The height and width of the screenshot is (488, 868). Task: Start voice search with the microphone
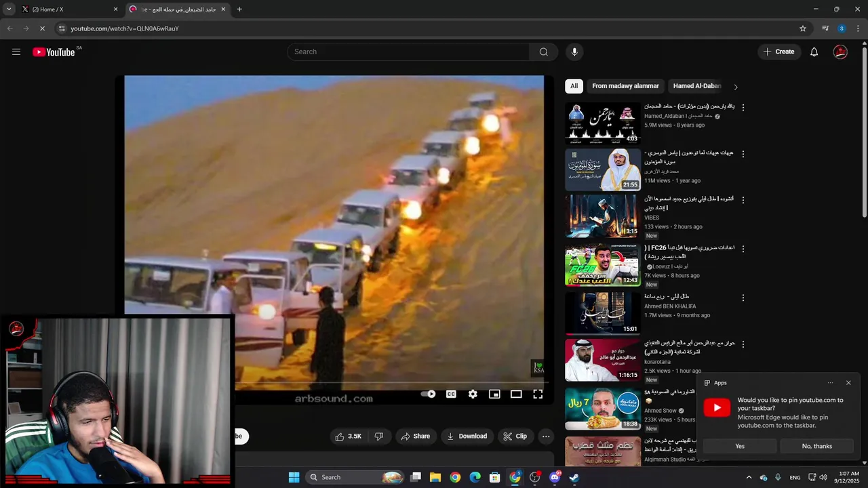(x=574, y=52)
